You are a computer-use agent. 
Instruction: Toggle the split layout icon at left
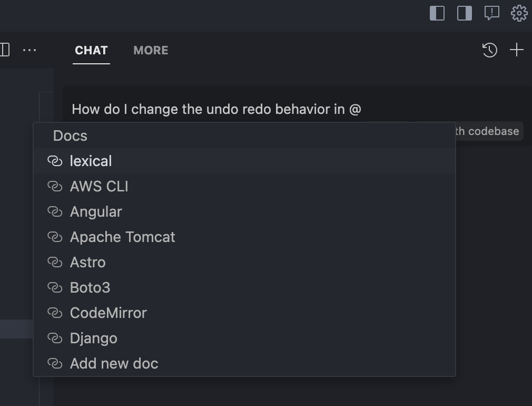tap(5, 50)
